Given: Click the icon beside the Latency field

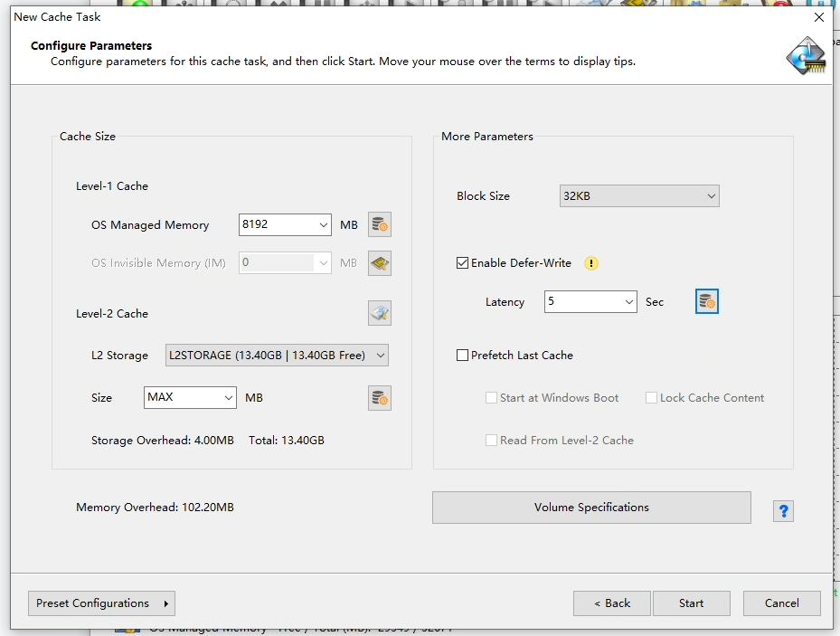Looking at the screenshot, I should (707, 302).
